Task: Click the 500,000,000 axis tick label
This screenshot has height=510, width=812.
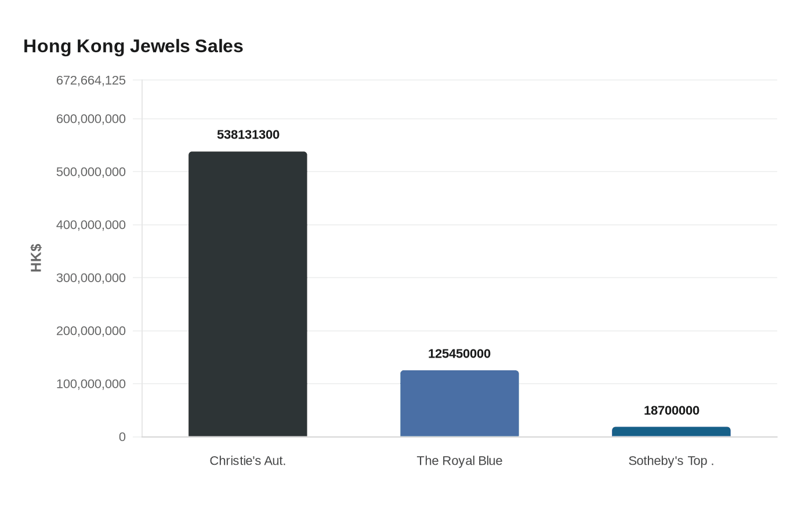Action: coord(91,172)
